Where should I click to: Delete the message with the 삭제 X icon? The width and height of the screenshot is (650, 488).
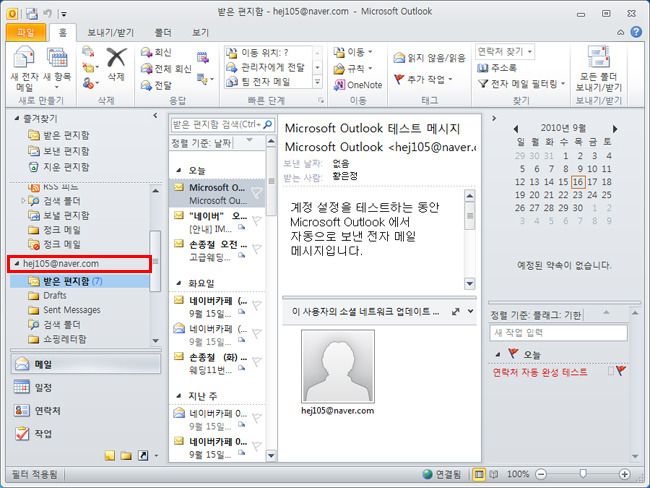(x=116, y=64)
